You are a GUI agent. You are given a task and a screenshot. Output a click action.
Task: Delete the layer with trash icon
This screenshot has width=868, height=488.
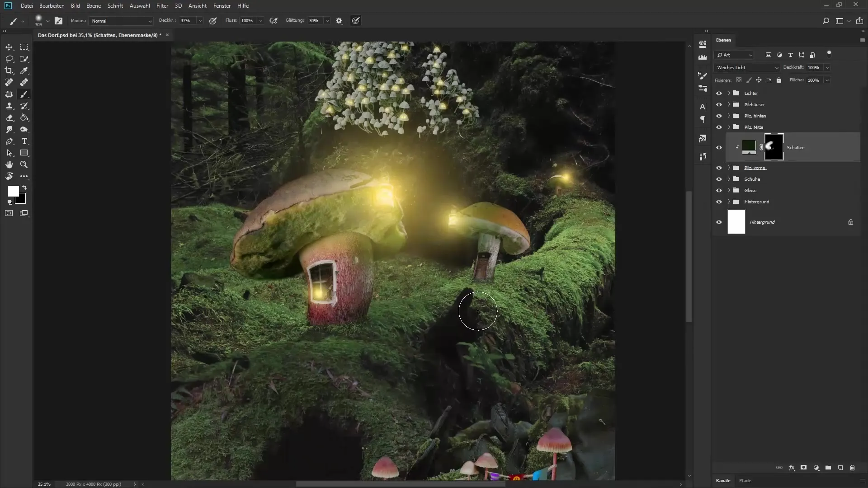(852, 468)
